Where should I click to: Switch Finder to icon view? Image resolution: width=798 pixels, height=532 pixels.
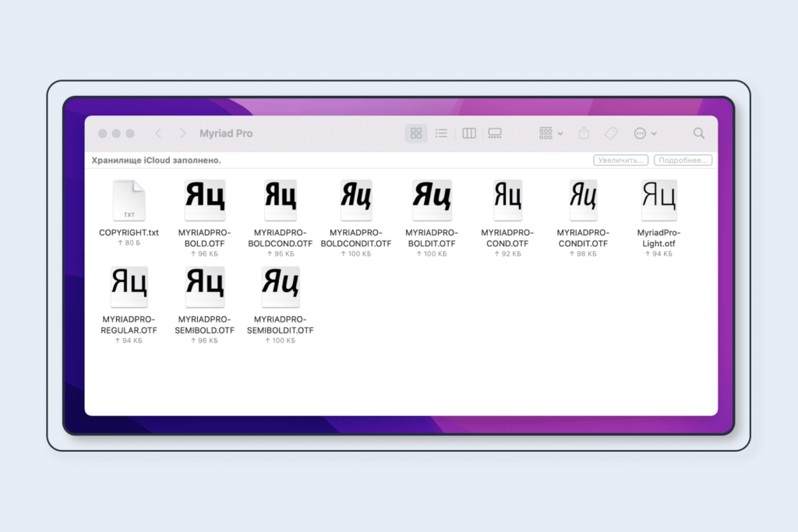tap(415, 133)
